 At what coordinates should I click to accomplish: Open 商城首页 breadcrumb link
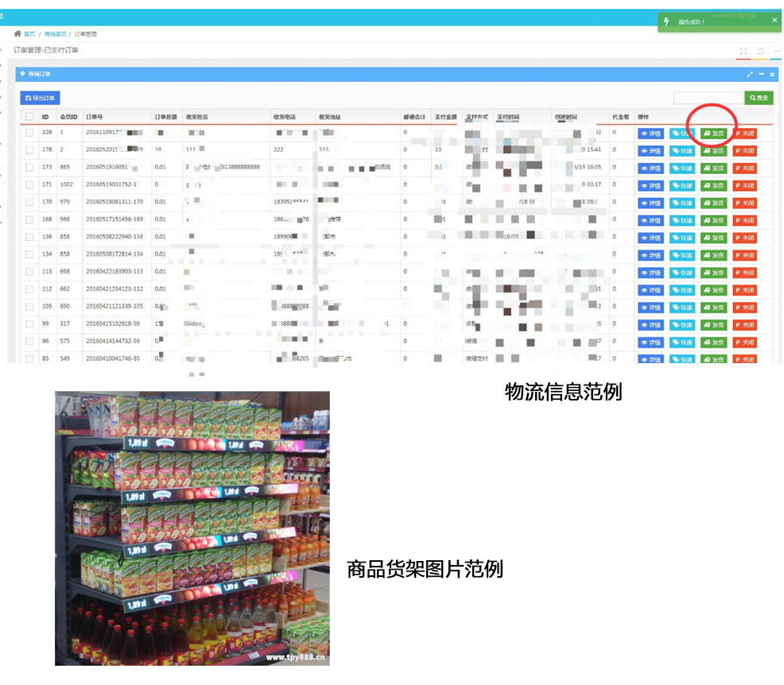tap(52, 34)
